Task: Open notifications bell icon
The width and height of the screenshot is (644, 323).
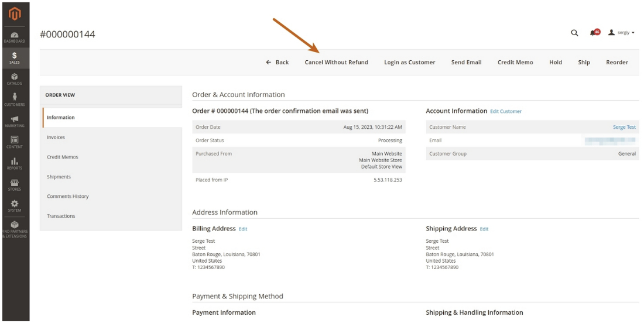Action: pos(594,32)
